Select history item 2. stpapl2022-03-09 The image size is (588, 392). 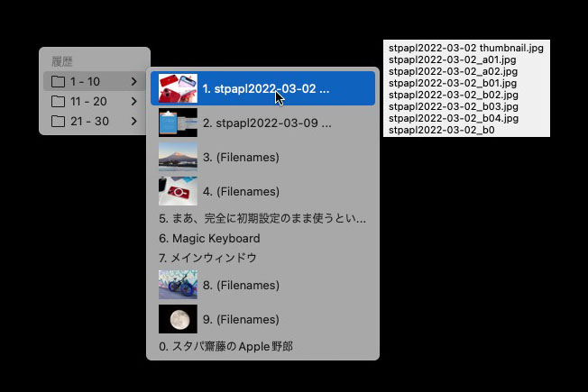(x=262, y=123)
